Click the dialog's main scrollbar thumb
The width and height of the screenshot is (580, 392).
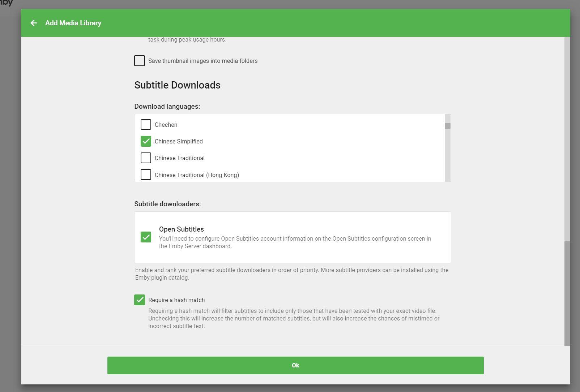[567, 293]
